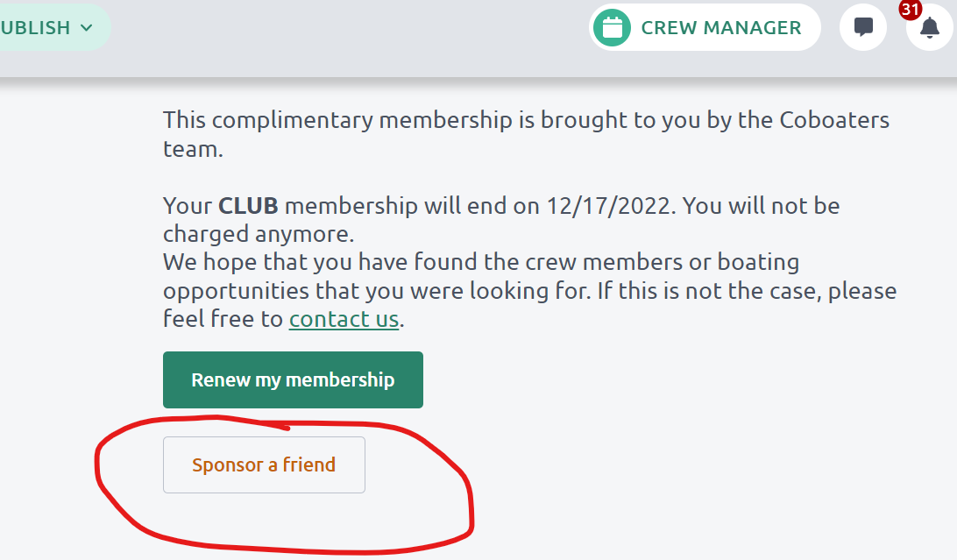Expand the Publish dropdown chevron
This screenshot has height=560, width=957.
(x=86, y=27)
